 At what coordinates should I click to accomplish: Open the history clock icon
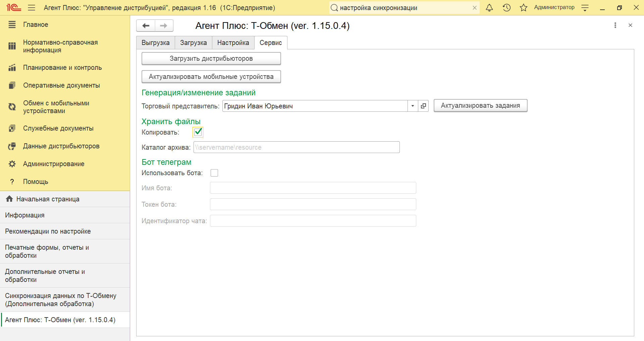click(x=506, y=7)
